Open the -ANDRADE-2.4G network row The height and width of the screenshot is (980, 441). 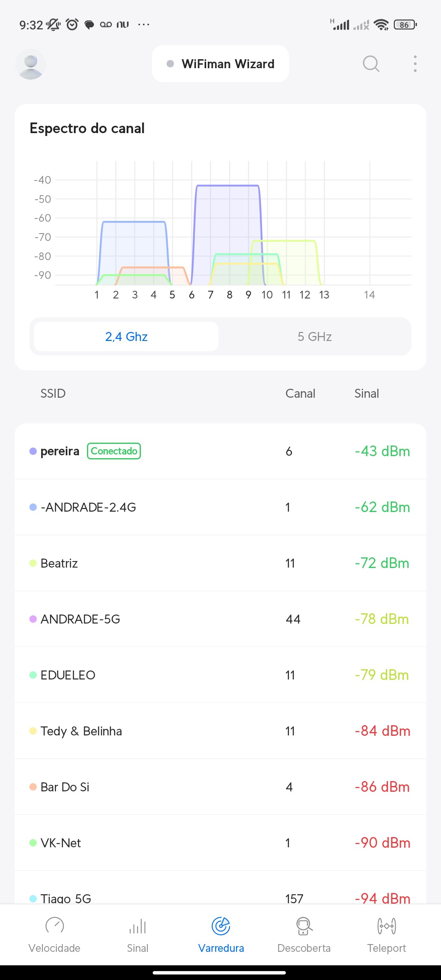coord(220,507)
